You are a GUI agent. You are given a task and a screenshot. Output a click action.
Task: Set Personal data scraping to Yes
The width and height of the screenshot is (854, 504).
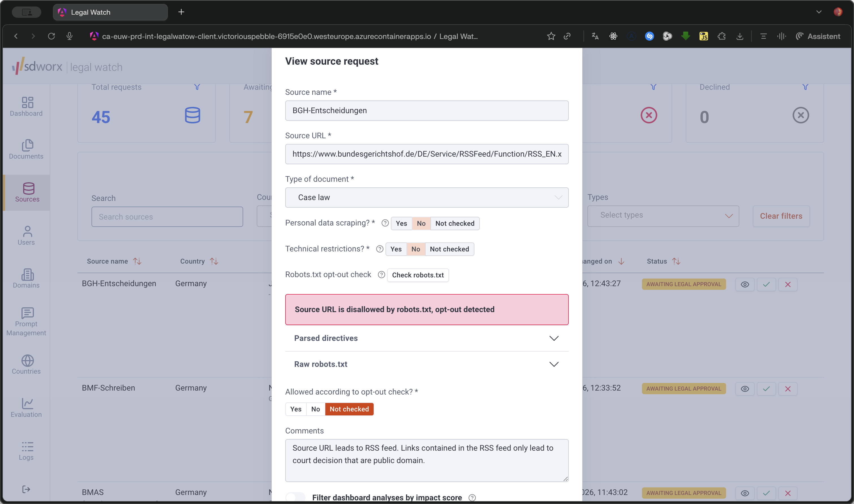coord(401,223)
